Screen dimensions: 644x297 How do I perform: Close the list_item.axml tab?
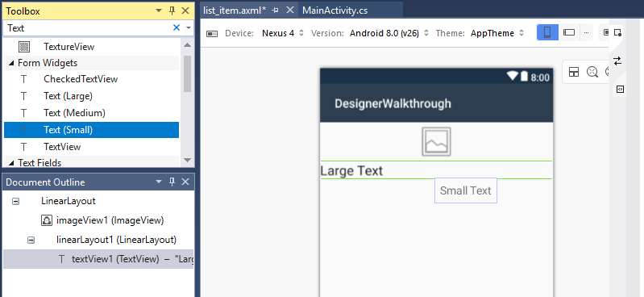[290, 10]
